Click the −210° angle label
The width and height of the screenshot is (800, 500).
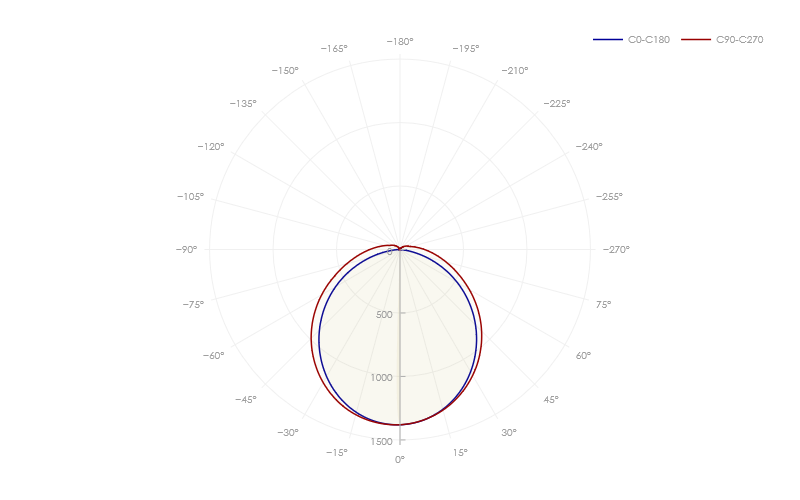(x=515, y=71)
